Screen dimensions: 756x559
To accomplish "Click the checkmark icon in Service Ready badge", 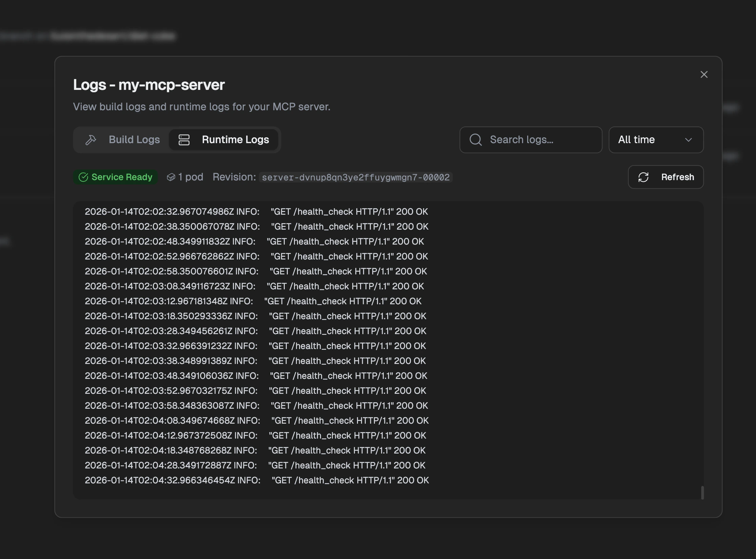I will tap(84, 177).
